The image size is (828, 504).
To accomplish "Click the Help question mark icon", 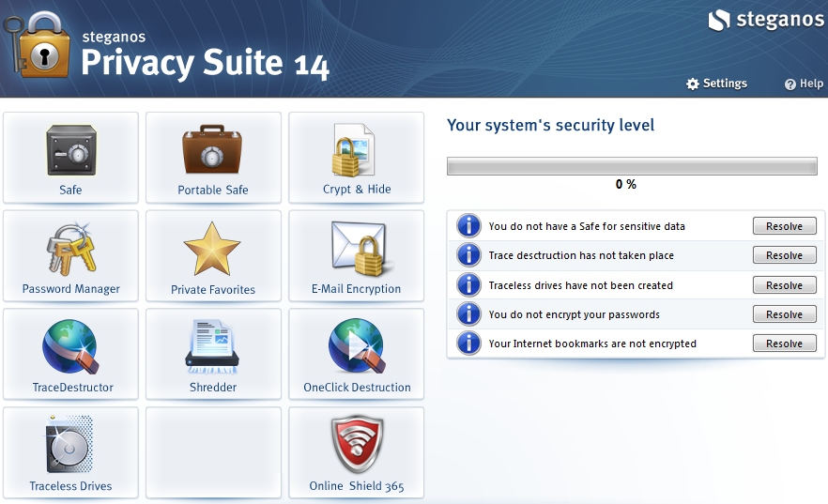I will (790, 84).
